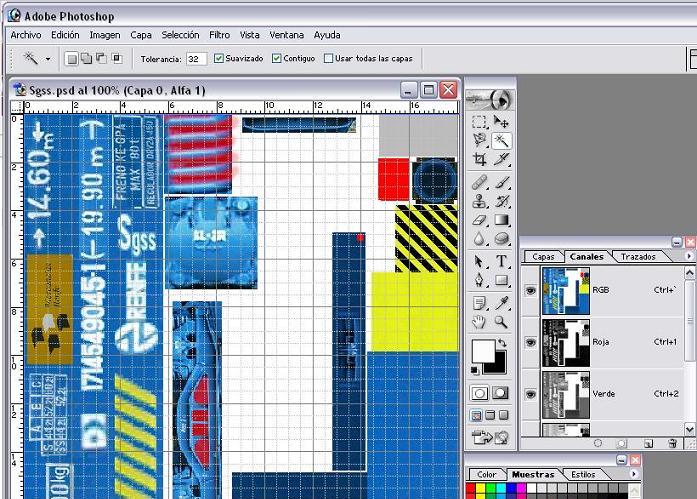Open the tool preset picker dropdown arrow
Viewport: 697px width, 499px height.
point(47,59)
